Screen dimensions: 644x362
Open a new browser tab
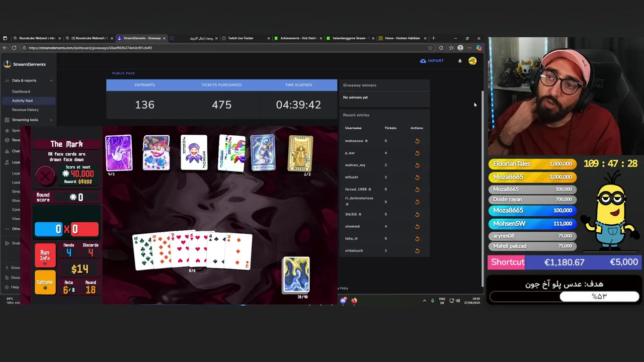tap(433, 38)
